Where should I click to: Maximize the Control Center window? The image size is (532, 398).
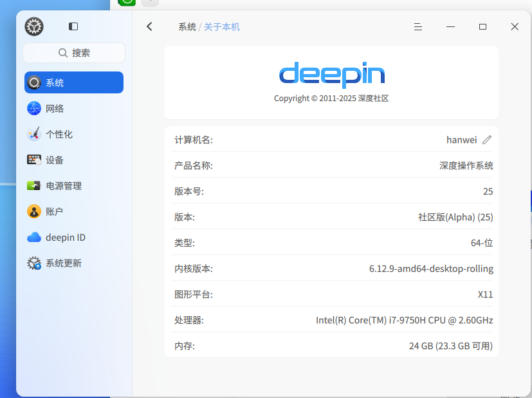(483, 26)
